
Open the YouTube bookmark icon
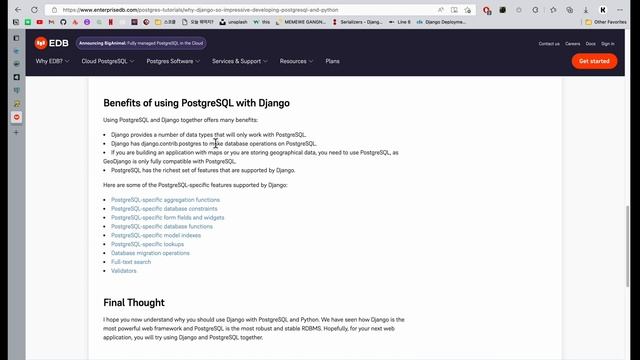(x=40, y=22)
